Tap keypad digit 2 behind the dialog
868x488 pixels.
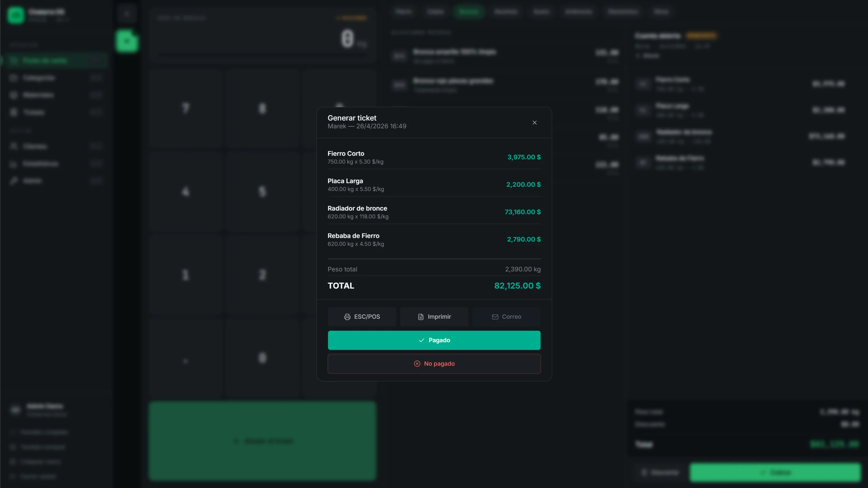[x=262, y=275]
